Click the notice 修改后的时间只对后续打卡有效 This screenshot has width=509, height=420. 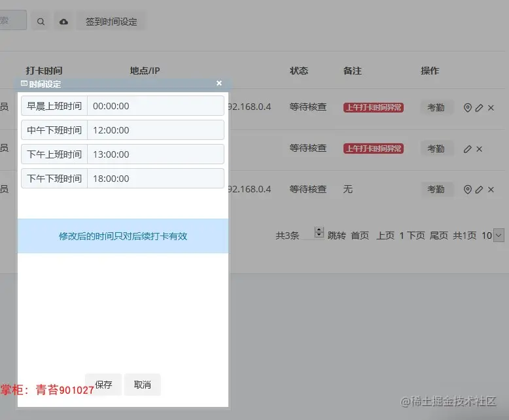tap(123, 236)
